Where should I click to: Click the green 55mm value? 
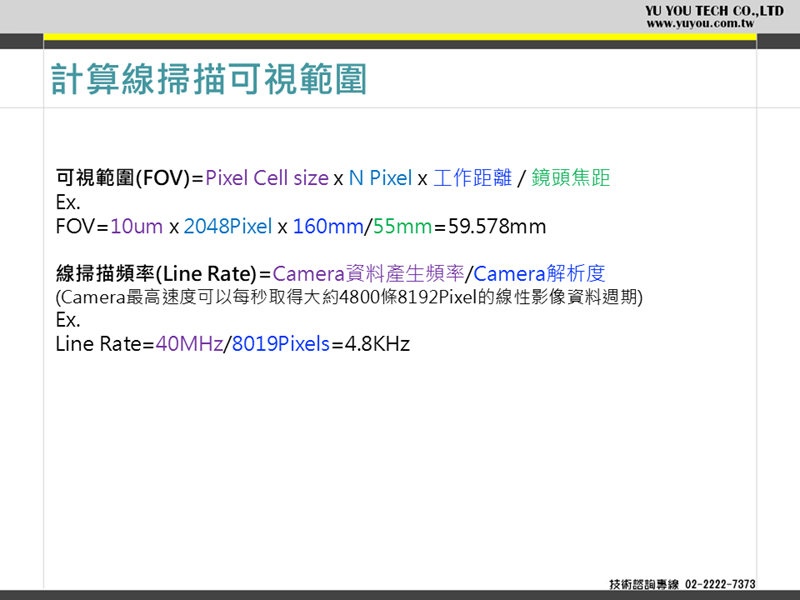(402, 226)
